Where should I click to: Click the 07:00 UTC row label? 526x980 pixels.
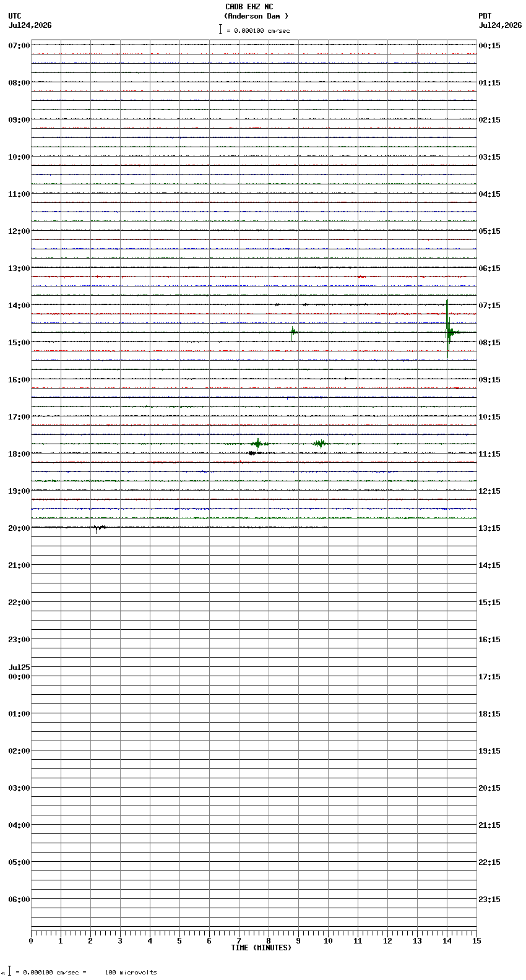pos(19,46)
